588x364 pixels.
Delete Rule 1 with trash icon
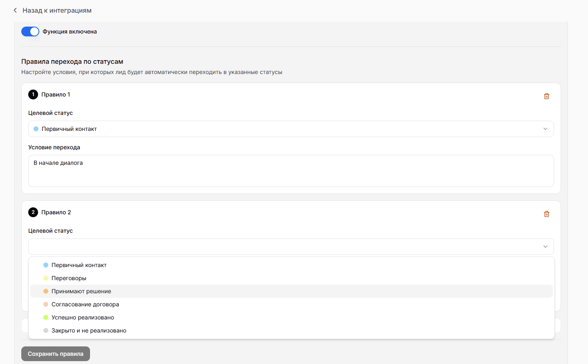[546, 96]
